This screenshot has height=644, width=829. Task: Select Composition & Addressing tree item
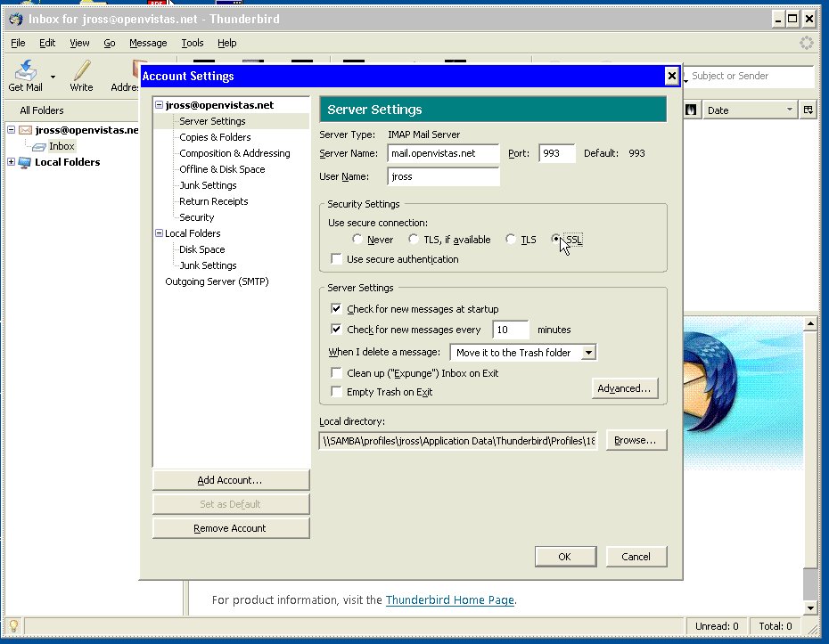(234, 153)
